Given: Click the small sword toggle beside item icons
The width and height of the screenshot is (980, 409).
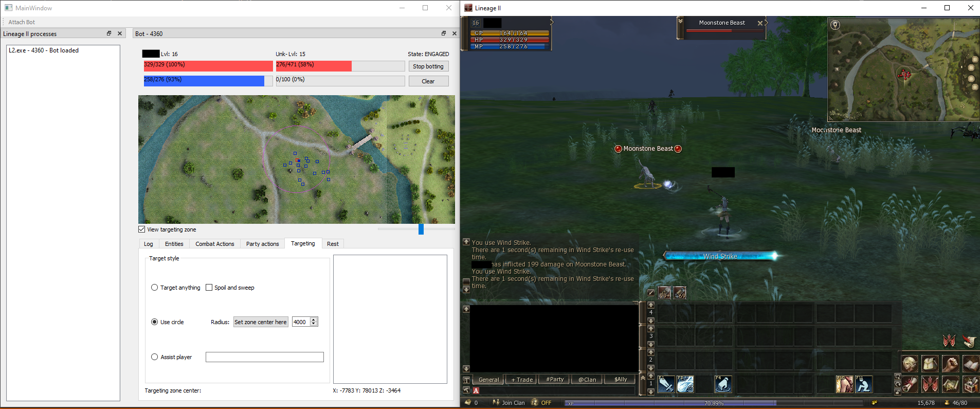Looking at the screenshot, I should pos(650,293).
